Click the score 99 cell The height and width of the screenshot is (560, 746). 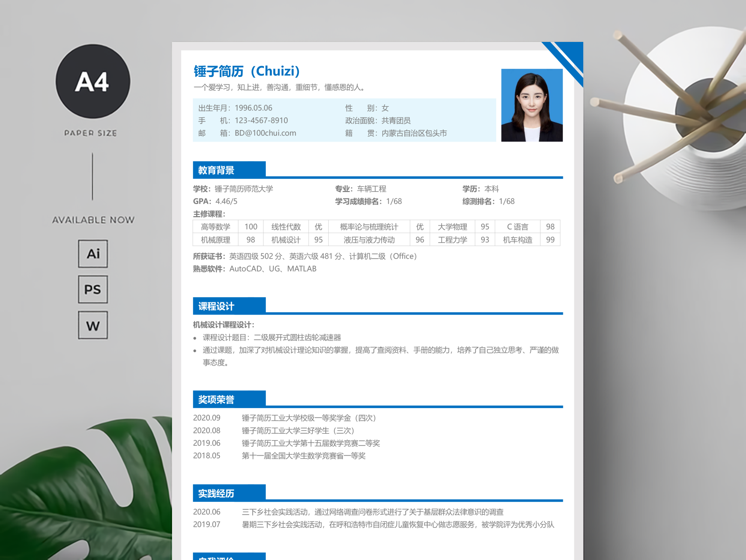pos(550,239)
